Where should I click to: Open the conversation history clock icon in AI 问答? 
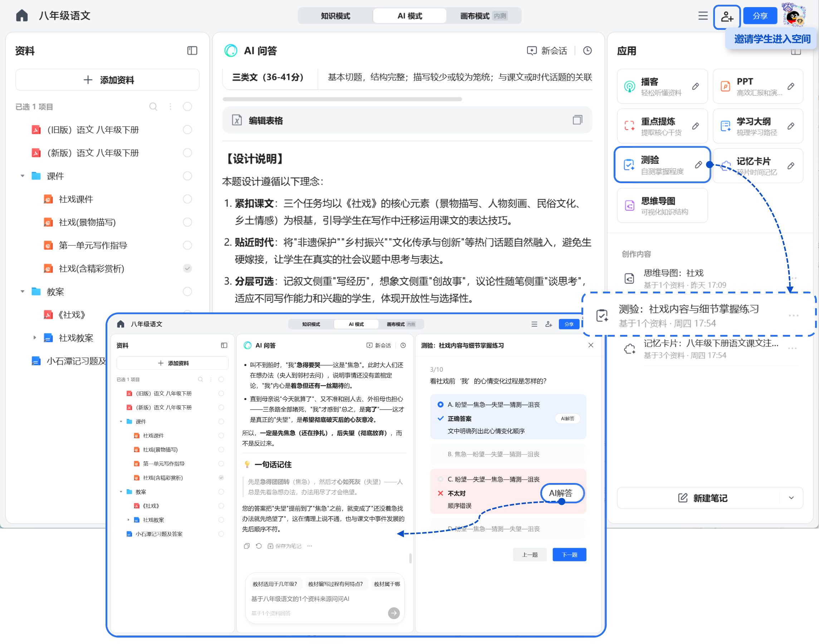588,50
